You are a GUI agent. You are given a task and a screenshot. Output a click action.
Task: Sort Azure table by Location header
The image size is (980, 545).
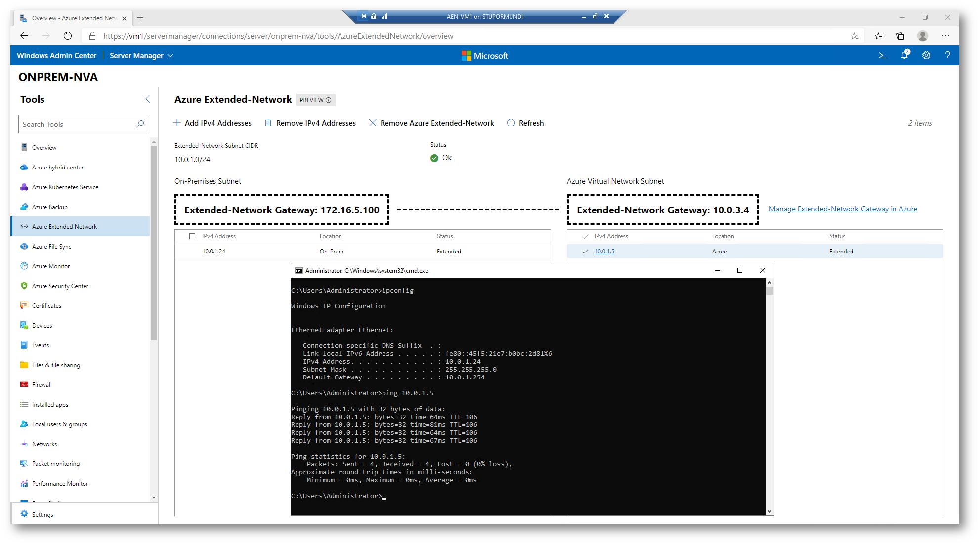(723, 236)
